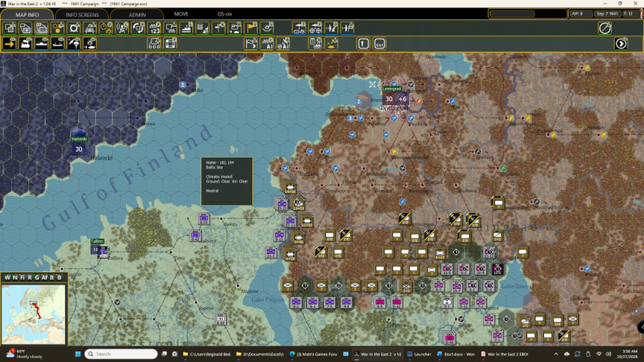Screen dimensions: 644x362
Task: Click the explosion in bowl icon
Action: [268, 28]
